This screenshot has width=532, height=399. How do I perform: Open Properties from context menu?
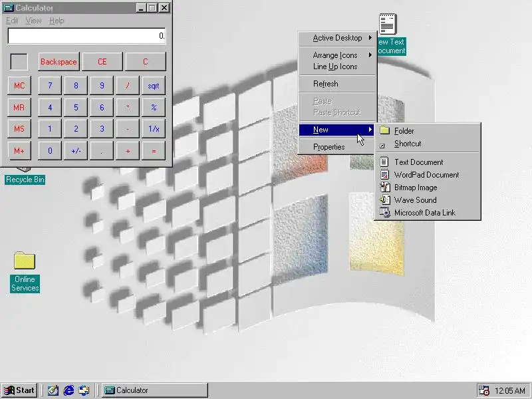click(338, 147)
